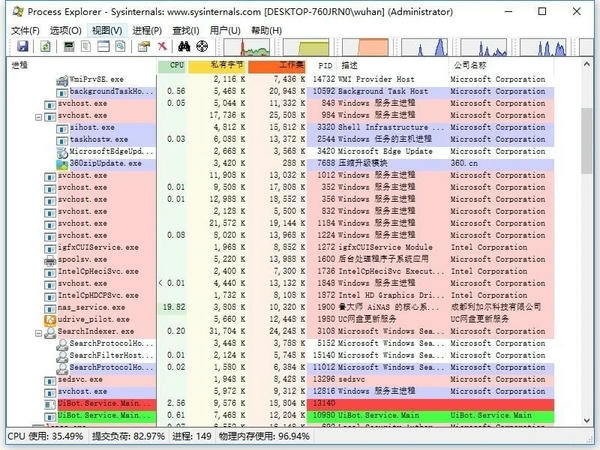Select the nas_service.exe process name
600x450 pixels.
coord(91,308)
